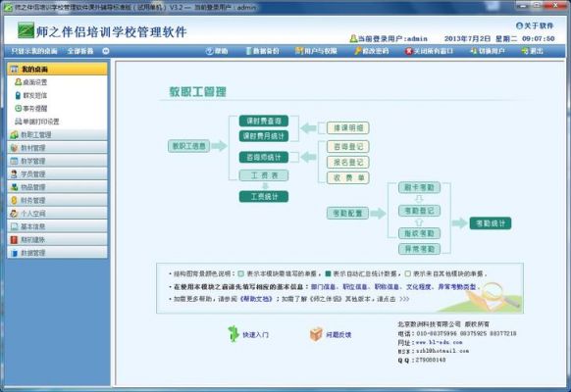This screenshot has height=392, width=571.
Task: Open 数据备份 data backup
Action: [x=262, y=51]
